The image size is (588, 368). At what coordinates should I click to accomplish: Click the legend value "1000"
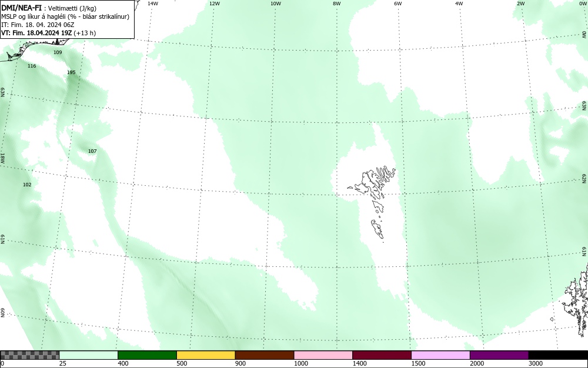(300, 363)
